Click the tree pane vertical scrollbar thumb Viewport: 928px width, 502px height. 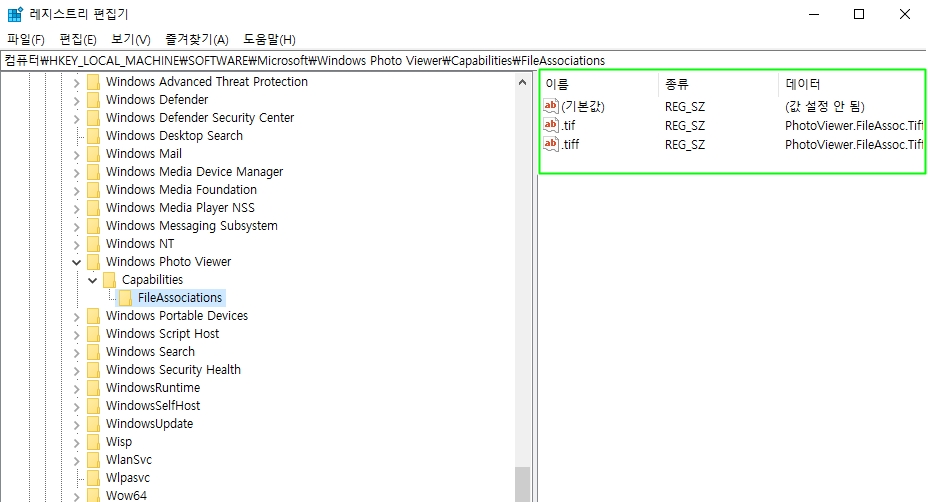tap(522, 484)
